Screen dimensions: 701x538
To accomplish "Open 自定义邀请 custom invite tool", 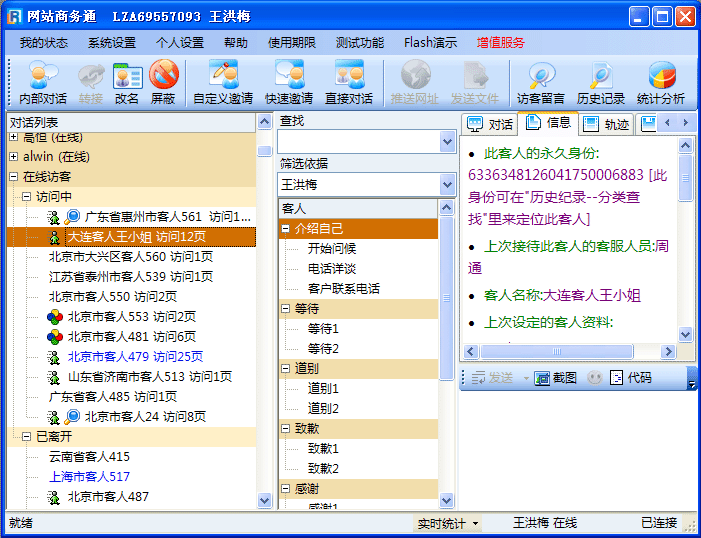I will [224, 82].
